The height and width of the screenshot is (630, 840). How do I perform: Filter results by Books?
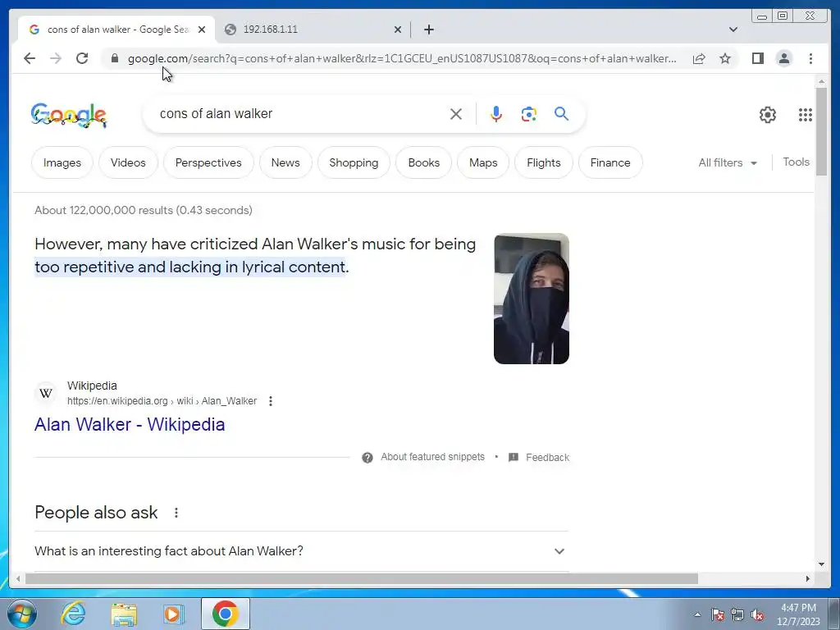(424, 162)
